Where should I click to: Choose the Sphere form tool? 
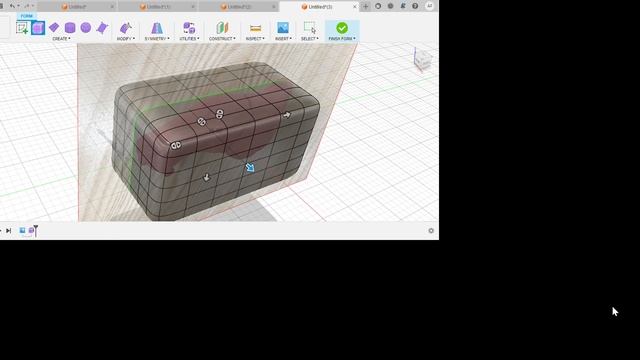point(86,28)
